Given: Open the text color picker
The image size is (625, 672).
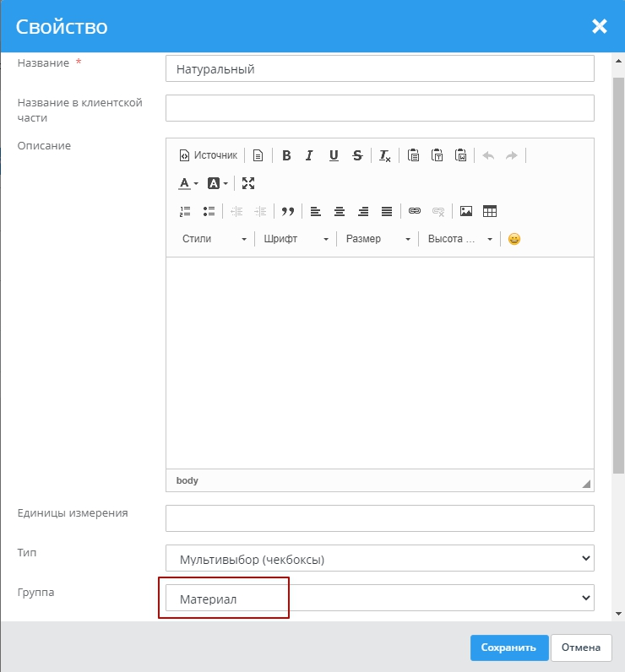Looking at the screenshot, I should [188, 183].
